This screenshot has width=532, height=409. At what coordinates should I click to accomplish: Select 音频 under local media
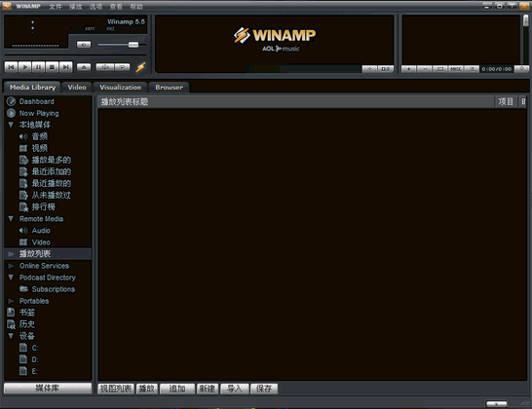pyautogui.click(x=40, y=136)
